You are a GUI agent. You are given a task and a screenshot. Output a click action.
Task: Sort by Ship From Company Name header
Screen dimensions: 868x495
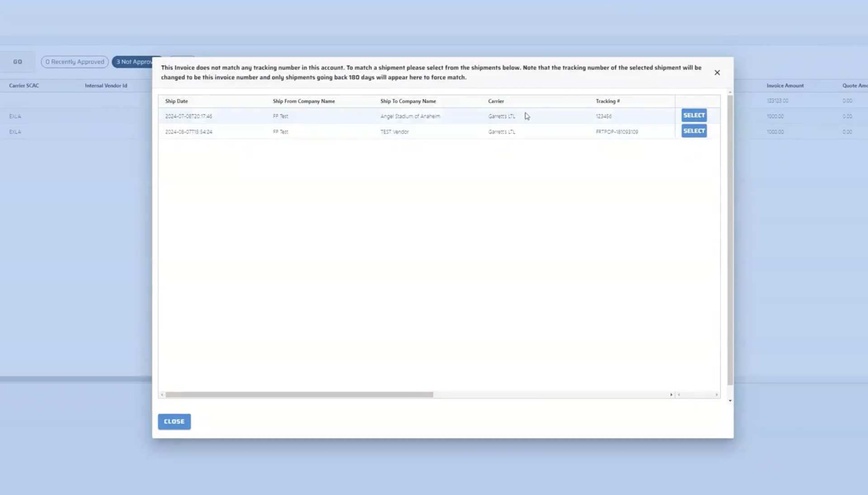click(x=303, y=101)
